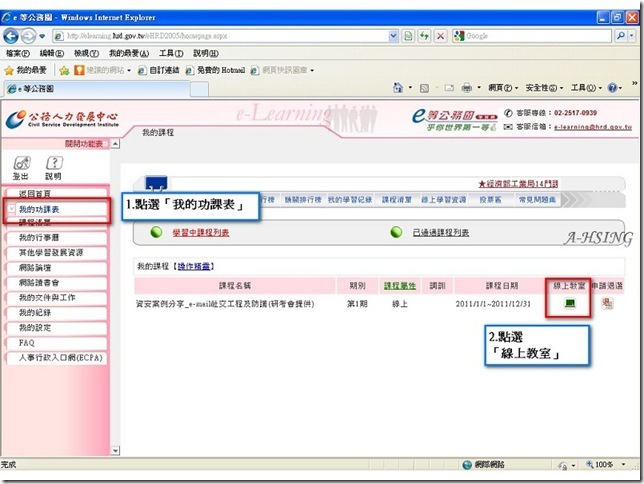Click the IE Back navigation button
Image resolution: width=644 pixels, height=484 pixels.
click(11, 36)
